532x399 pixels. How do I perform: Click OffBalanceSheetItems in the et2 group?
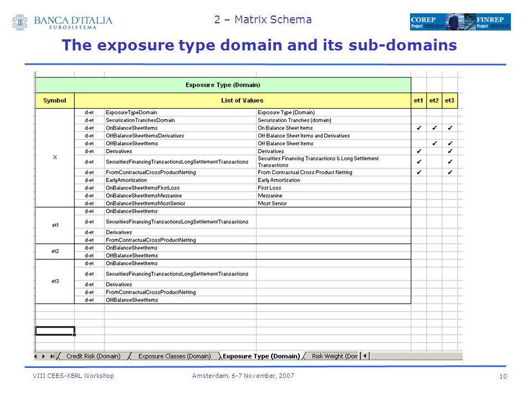pyautogui.click(x=180, y=256)
